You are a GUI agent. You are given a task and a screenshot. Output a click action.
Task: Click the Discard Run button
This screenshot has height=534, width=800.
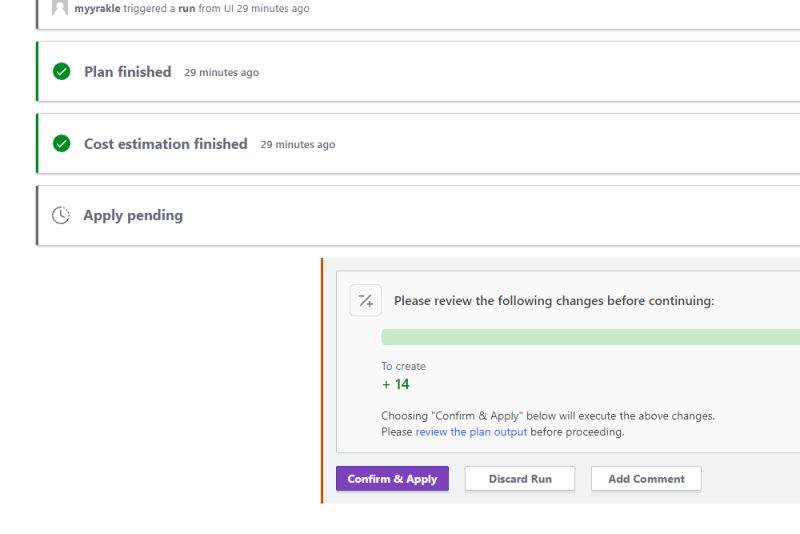pyautogui.click(x=520, y=479)
